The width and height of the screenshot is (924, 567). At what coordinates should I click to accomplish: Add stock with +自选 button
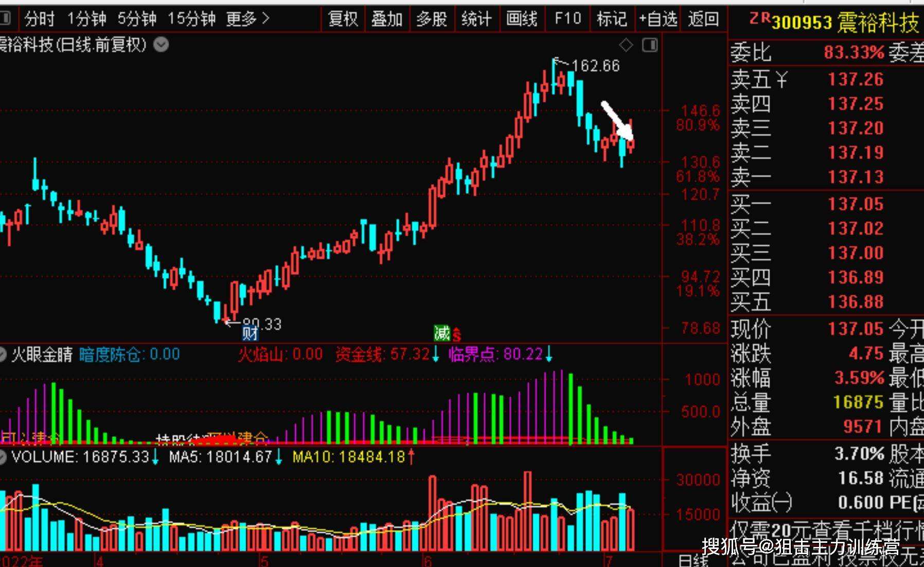point(658,20)
